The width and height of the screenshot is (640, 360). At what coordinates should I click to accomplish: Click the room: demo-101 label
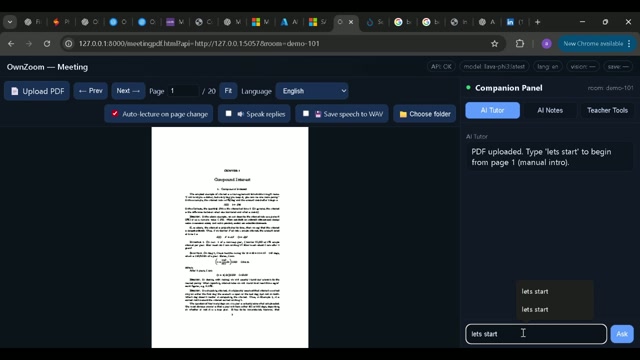pyautogui.click(x=610, y=88)
